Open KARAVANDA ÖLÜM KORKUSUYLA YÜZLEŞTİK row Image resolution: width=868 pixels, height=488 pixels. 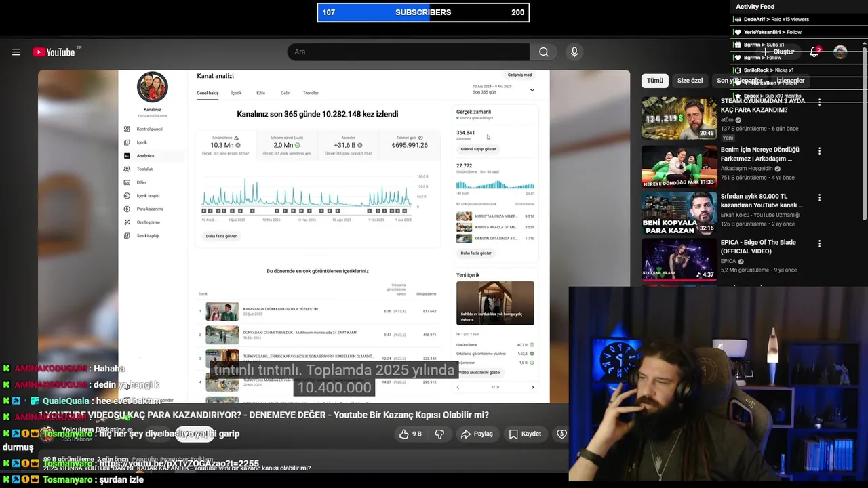(x=319, y=311)
